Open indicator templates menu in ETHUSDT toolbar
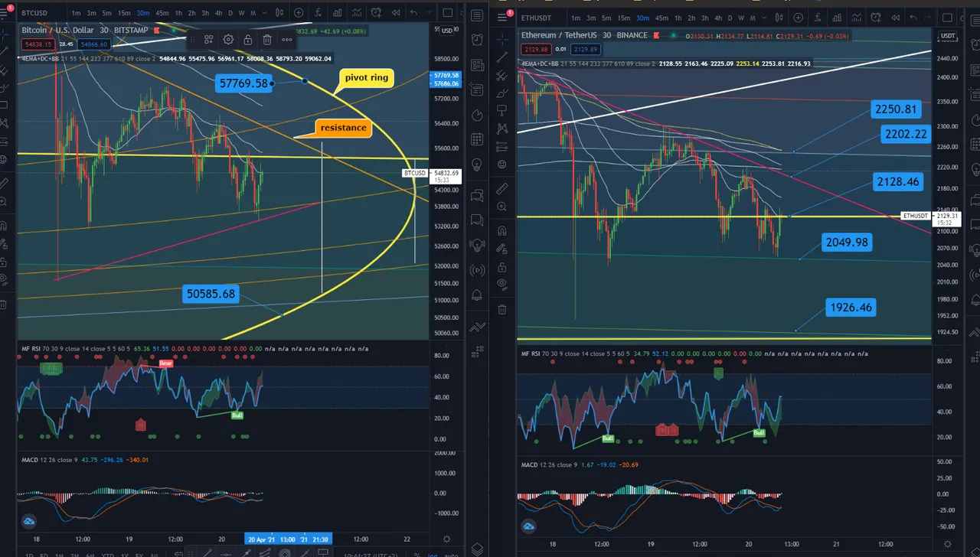This screenshot has height=557, width=980. click(x=857, y=18)
